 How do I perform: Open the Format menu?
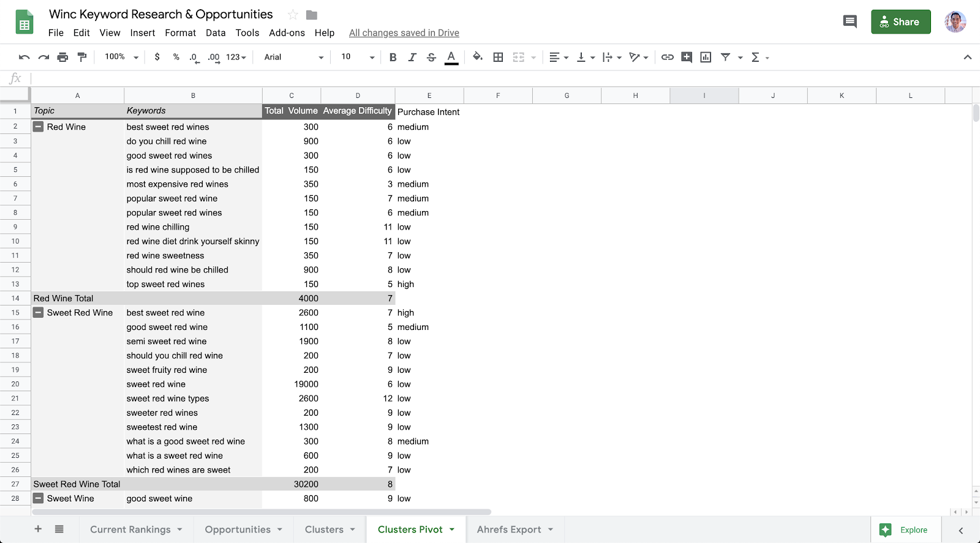[x=181, y=33]
